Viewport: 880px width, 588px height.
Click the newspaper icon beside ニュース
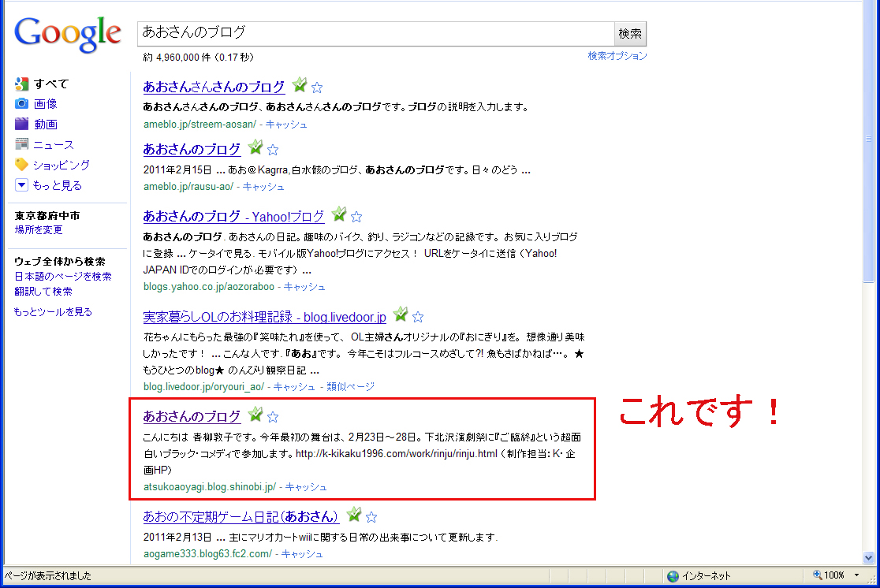pyautogui.click(x=21, y=144)
